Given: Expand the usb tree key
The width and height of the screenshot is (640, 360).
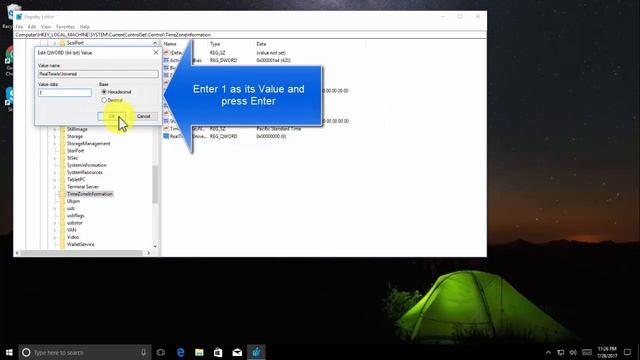Looking at the screenshot, I should pyautogui.click(x=55, y=209).
